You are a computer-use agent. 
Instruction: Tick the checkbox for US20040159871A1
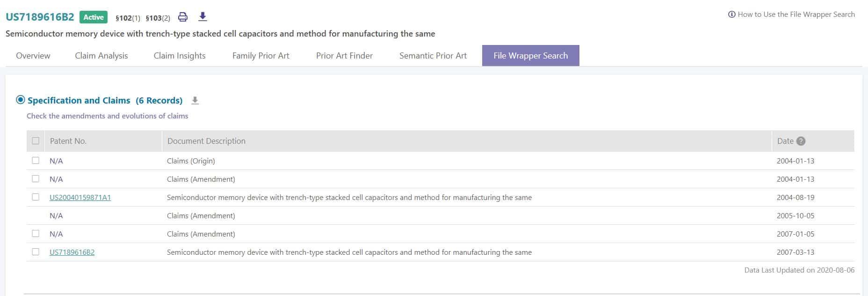pos(36,197)
